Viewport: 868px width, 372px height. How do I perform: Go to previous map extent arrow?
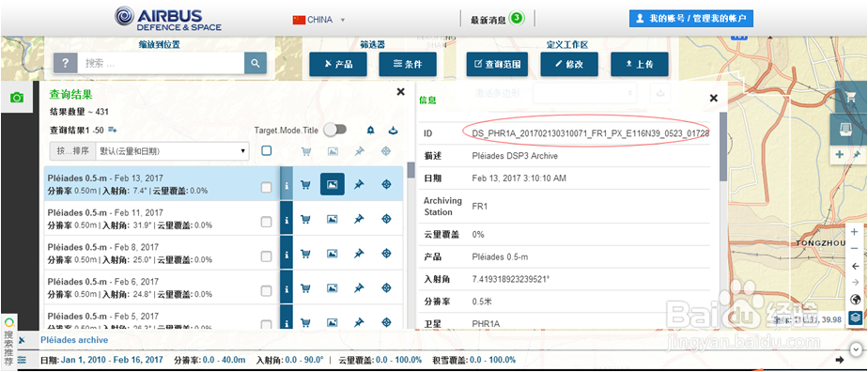[x=855, y=266]
